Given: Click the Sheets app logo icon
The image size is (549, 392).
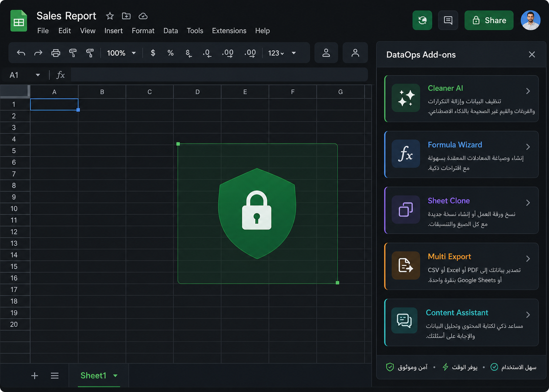Looking at the screenshot, I should (x=18, y=21).
